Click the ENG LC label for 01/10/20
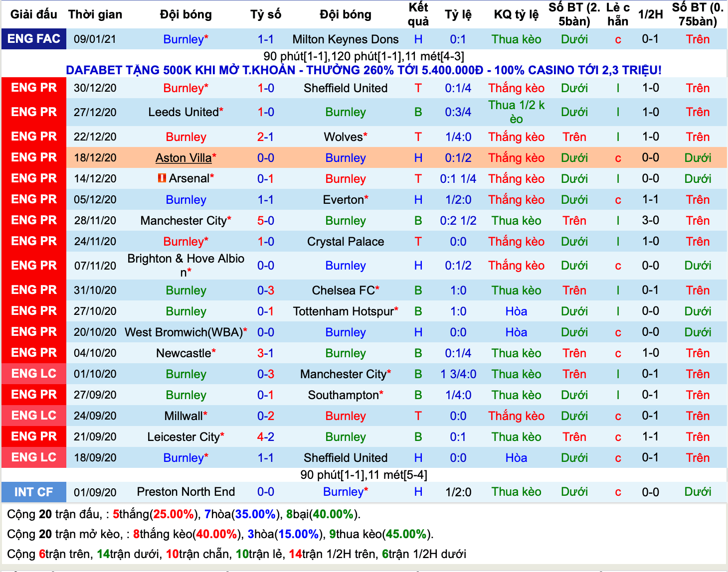 pos(34,374)
